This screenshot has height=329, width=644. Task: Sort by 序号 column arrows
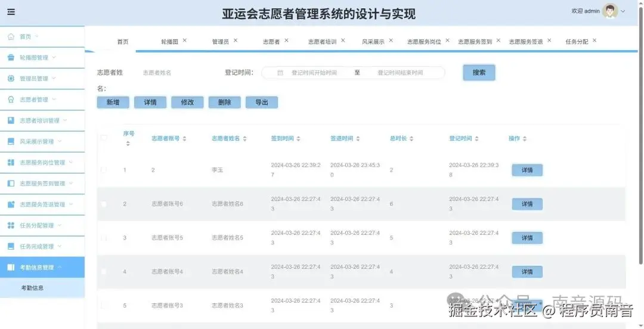[x=128, y=144]
